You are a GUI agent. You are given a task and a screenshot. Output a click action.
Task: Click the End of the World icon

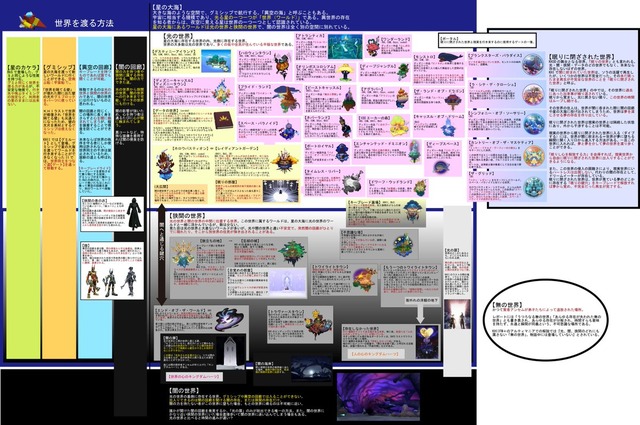tap(230, 320)
